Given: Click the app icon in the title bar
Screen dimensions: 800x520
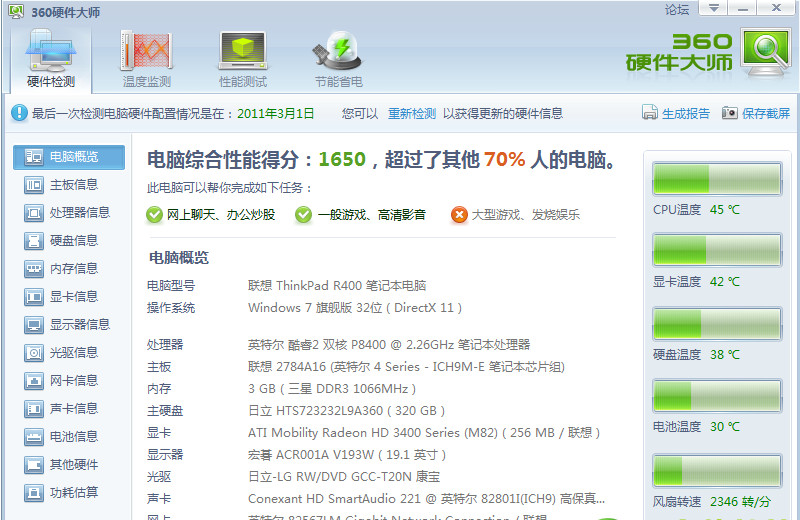Looking at the screenshot, I should tap(16, 11).
